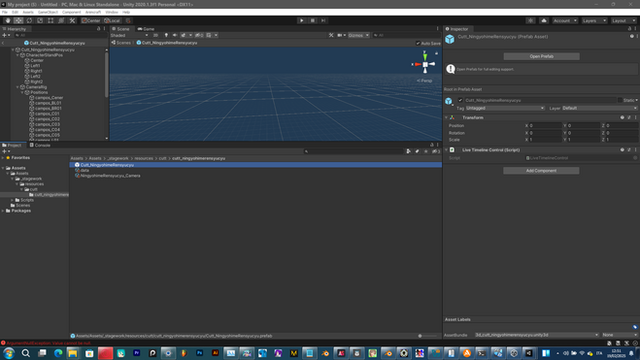Select the Hand tool in the toolbar

click(x=8, y=20)
